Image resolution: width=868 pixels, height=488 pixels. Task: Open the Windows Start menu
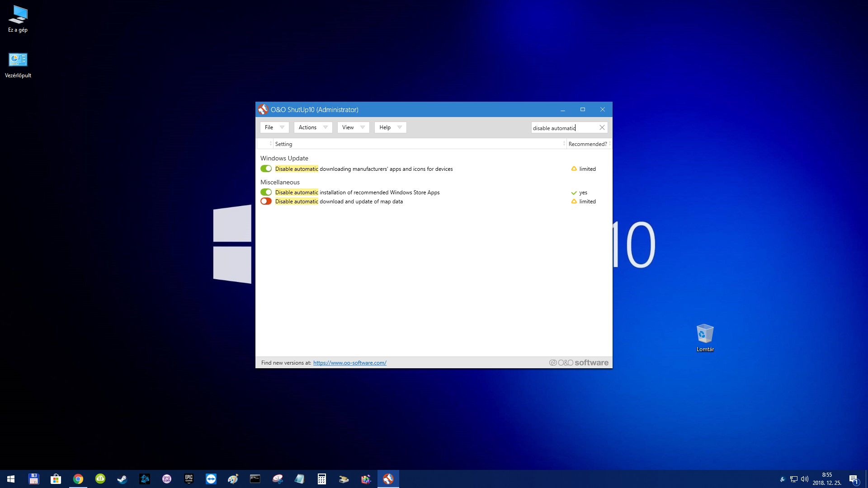coord(11,479)
